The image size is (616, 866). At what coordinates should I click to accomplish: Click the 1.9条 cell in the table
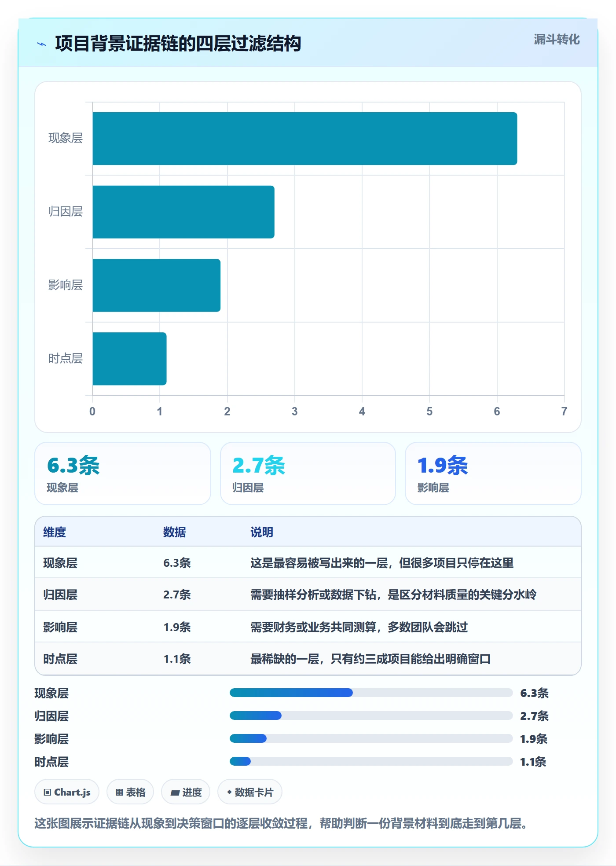click(177, 627)
